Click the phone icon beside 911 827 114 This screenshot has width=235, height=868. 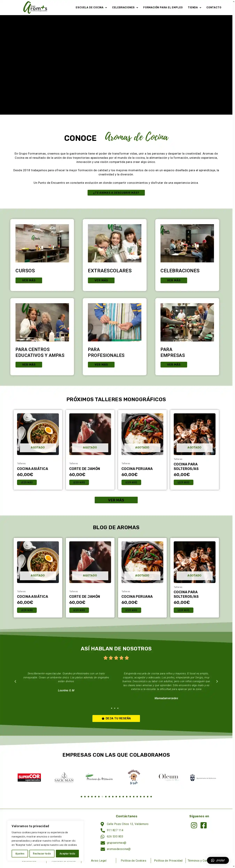[103, 830]
